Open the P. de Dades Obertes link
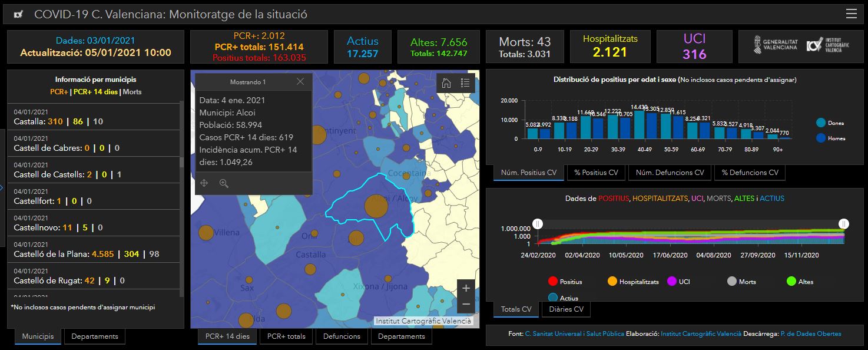The height and width of the screenshot is (350, 868). tap(811, 334)
